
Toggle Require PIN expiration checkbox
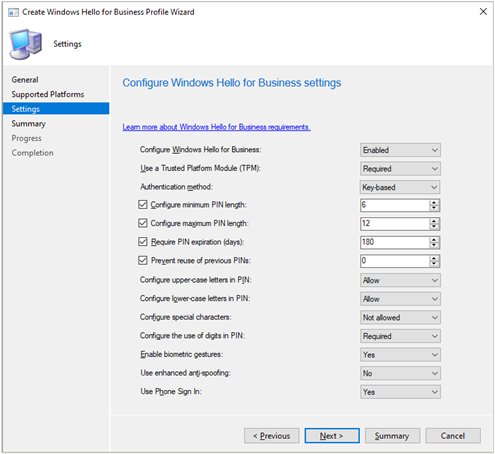tap(143, 242)
